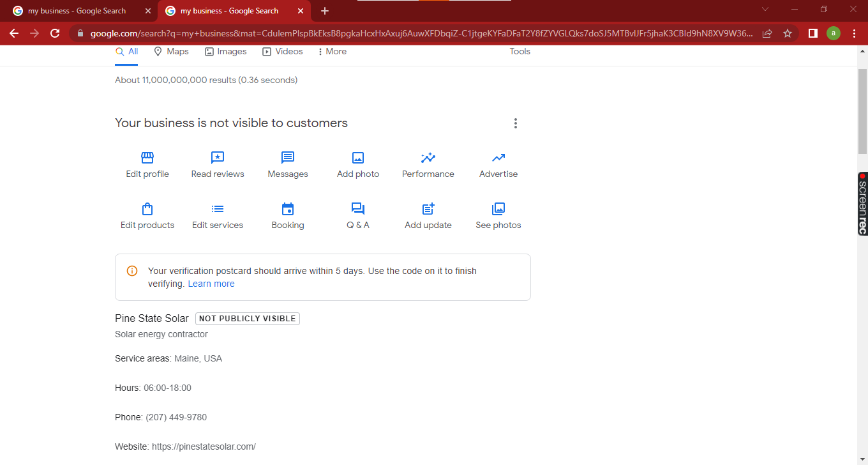Open Chrome's three-dot menu
868x465 pixels.
(x=854, y=33)
